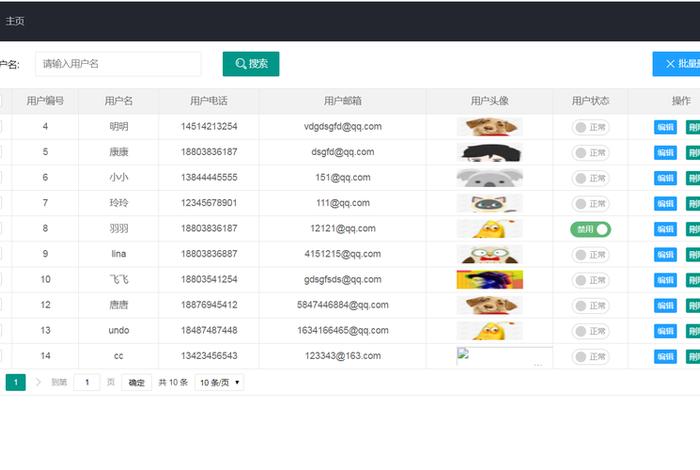
Task: Switch off 禁用 toggle for user 羽羽
Action: click(x=591, y=229)
